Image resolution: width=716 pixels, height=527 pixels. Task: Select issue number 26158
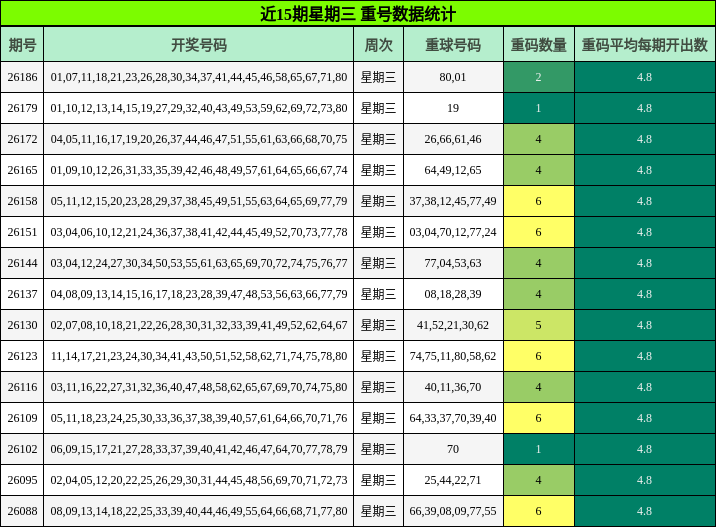click(x=22, y=201)
